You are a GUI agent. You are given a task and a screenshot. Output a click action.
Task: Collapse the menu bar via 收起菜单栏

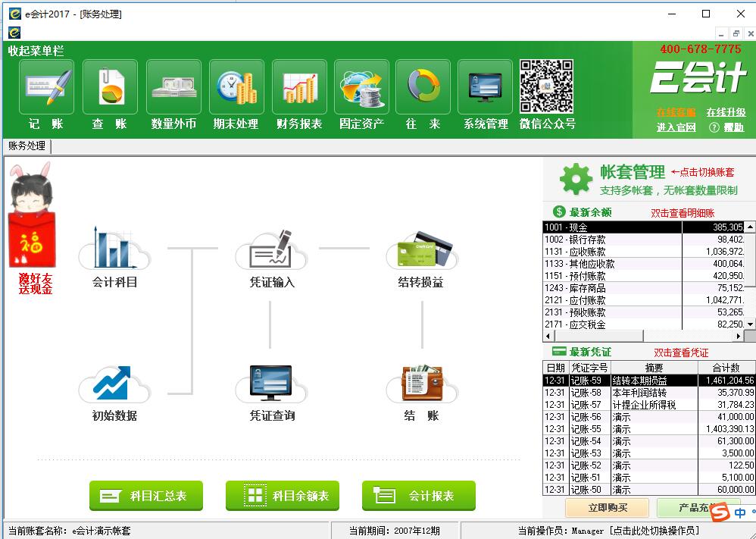[x=36, y=51]
